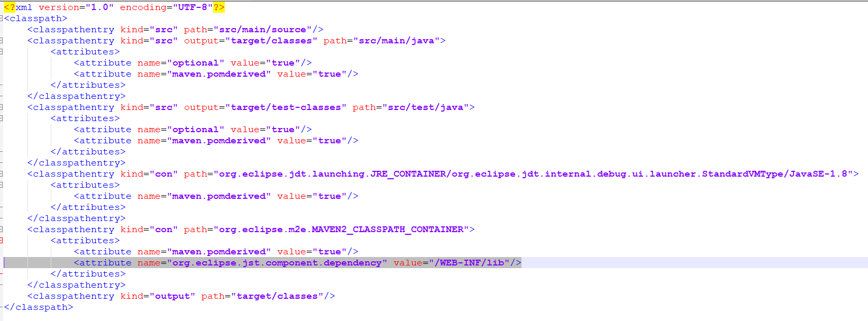Image resolution: width=868 pixels, height=321 pixels.
Task: Collapse fold marker beside src/main/java classpathentry
Action: (x=1, y=41)
